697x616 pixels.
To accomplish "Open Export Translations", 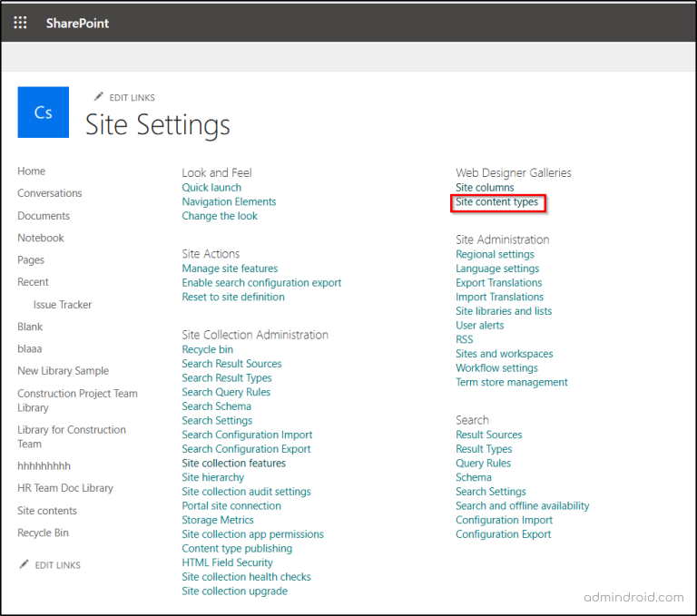I will (x=499, y=283).
